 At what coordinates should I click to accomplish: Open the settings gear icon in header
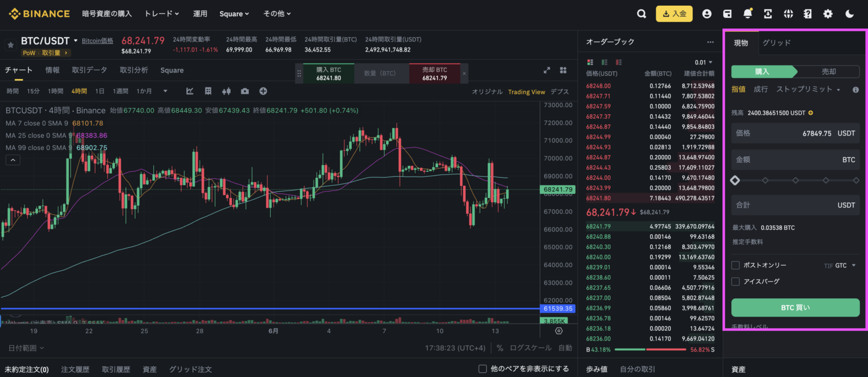click(828, 14)
